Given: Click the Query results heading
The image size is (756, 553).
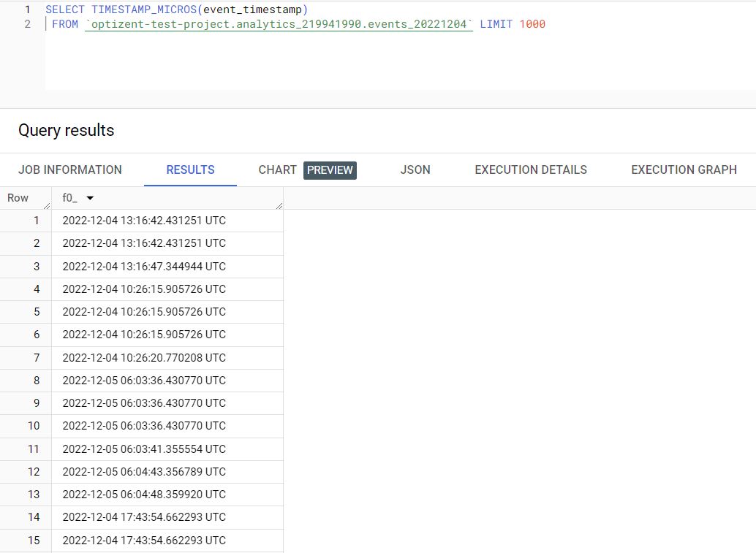Looking at the screenshot, I should [66, 130].
